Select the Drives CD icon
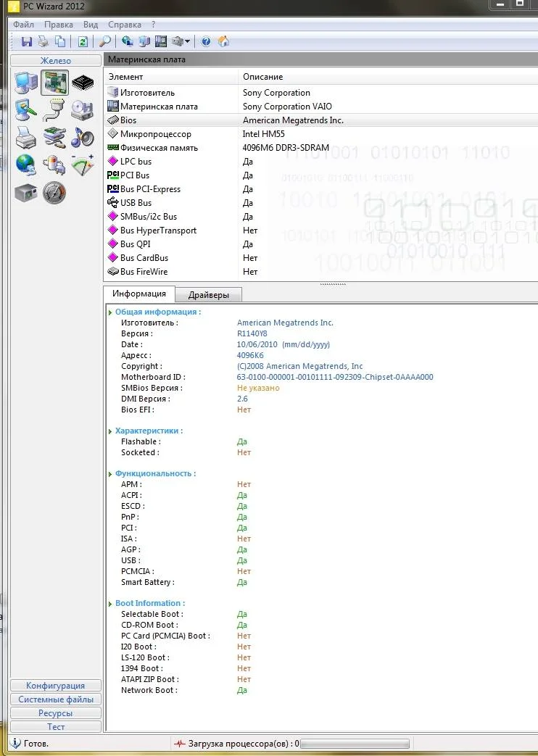Viewport: 538px width, 756px height. point(83,110)
